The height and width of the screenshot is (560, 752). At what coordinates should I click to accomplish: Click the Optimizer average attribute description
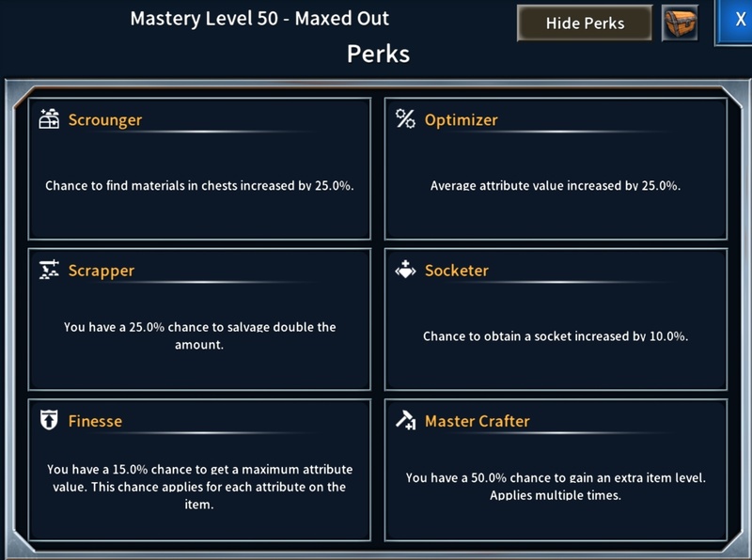pyautogui.click(x=556, y=186)
